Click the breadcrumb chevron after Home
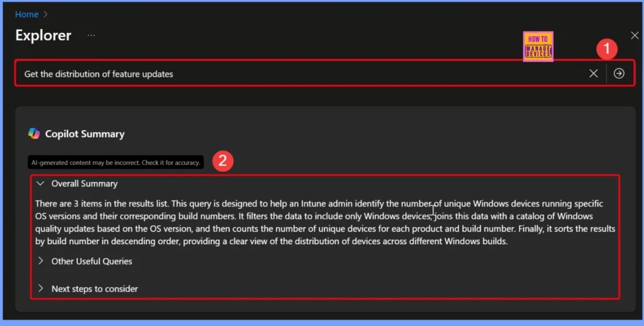The image size is (644, 326). click(45, 14)
